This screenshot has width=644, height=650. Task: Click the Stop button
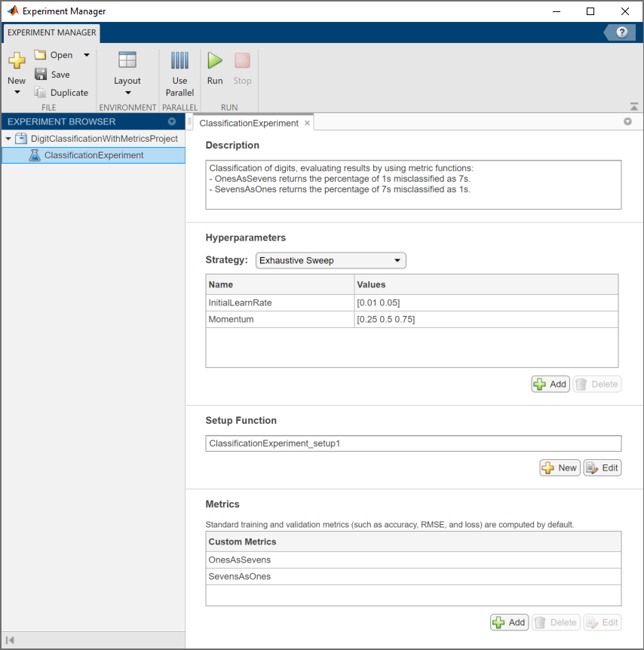click(x=242, y=69)
